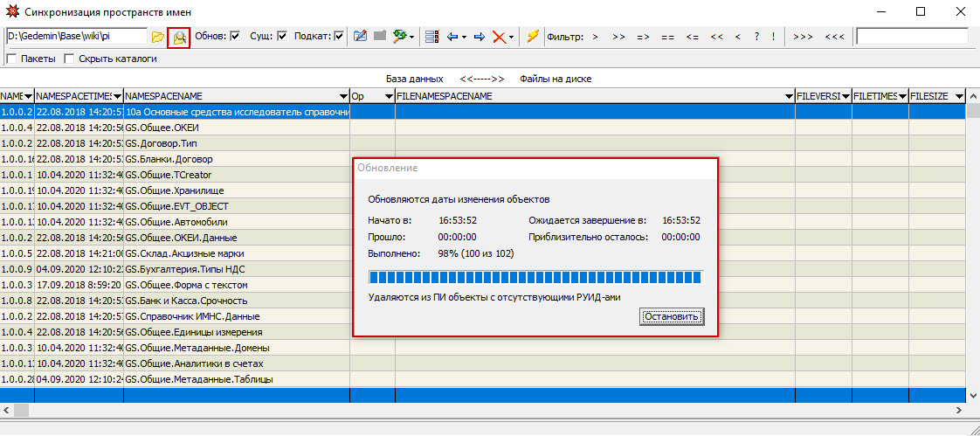
Task: Click the lightning bolt icon
Action: point(532,37)
